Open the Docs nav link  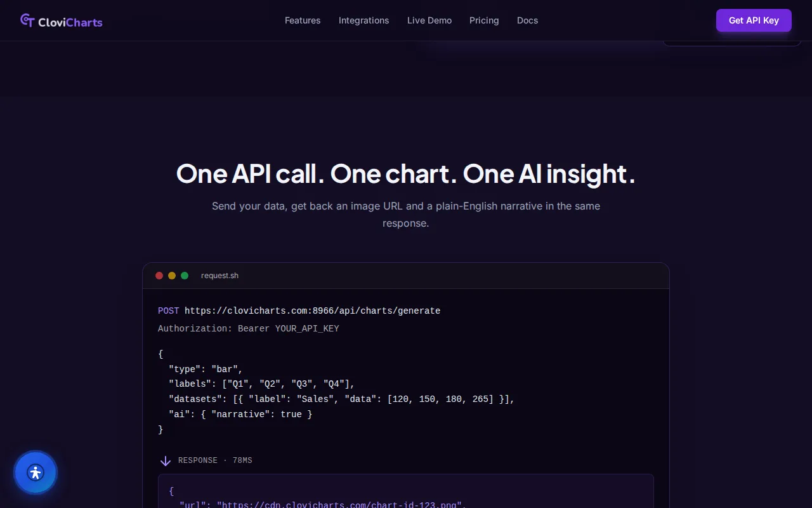point(527,20)
